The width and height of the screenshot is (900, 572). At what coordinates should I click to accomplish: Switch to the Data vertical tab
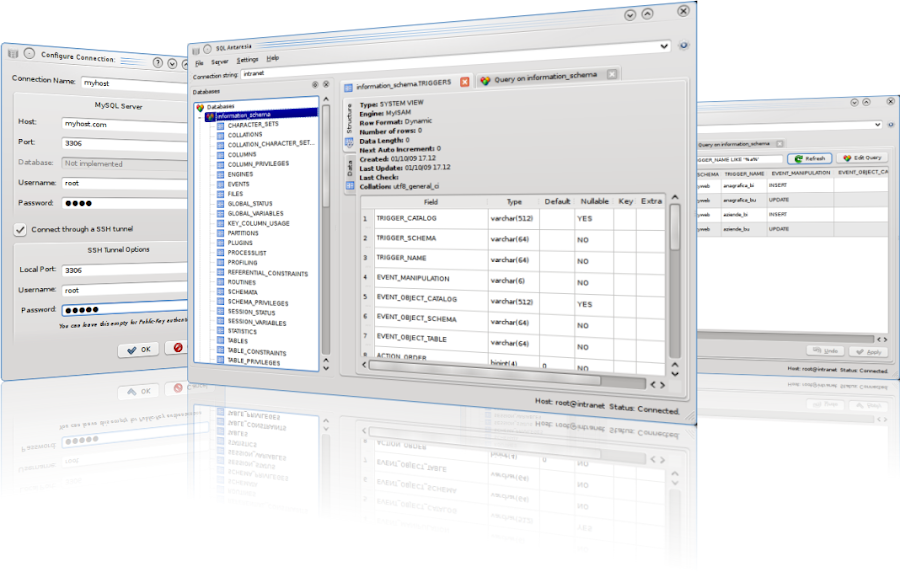349,174
